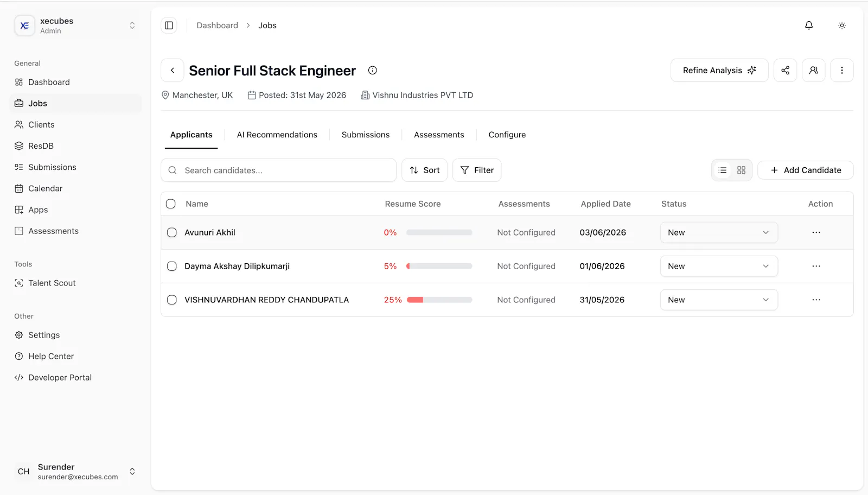Switch to the Applicants tab
Image resolution: width=868 pixels, height=495 pixels.
tap(192, 135)
